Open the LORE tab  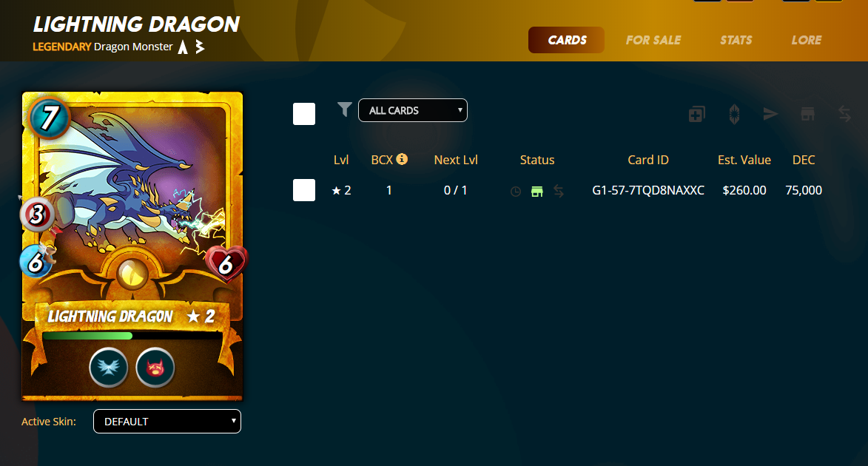tap(807, 40)
